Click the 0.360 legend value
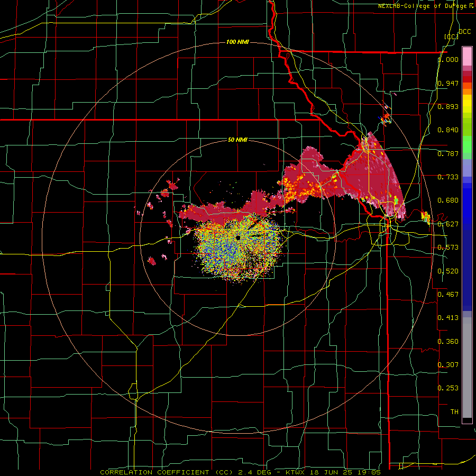476x476 pixels. tap(448, 342)
